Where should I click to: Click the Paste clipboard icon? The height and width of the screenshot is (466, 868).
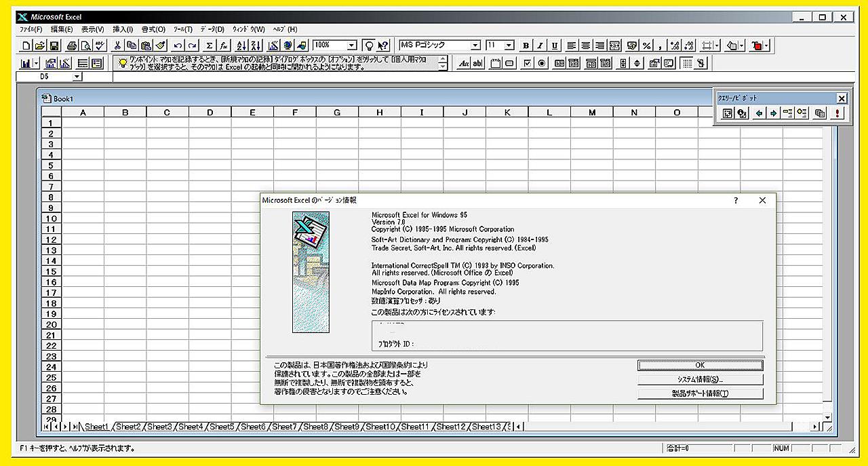point(146,45)
